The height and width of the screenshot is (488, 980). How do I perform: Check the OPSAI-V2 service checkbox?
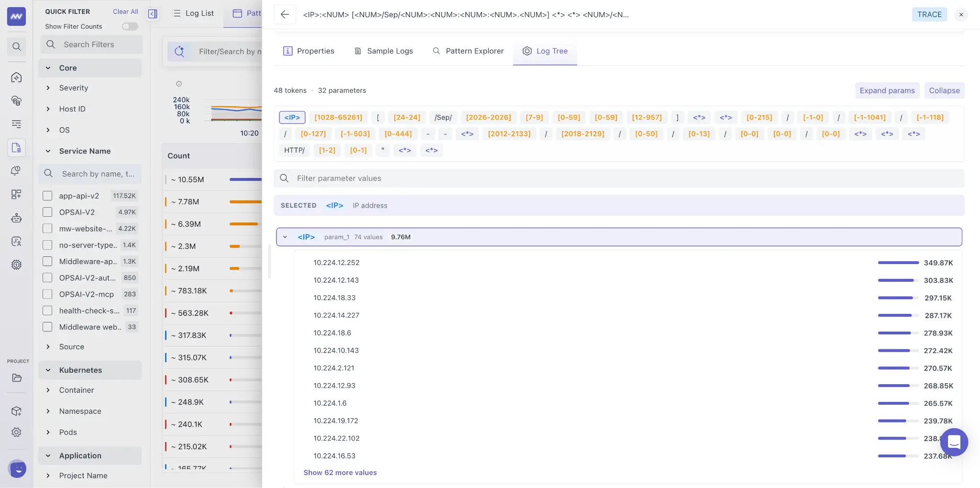47,212
